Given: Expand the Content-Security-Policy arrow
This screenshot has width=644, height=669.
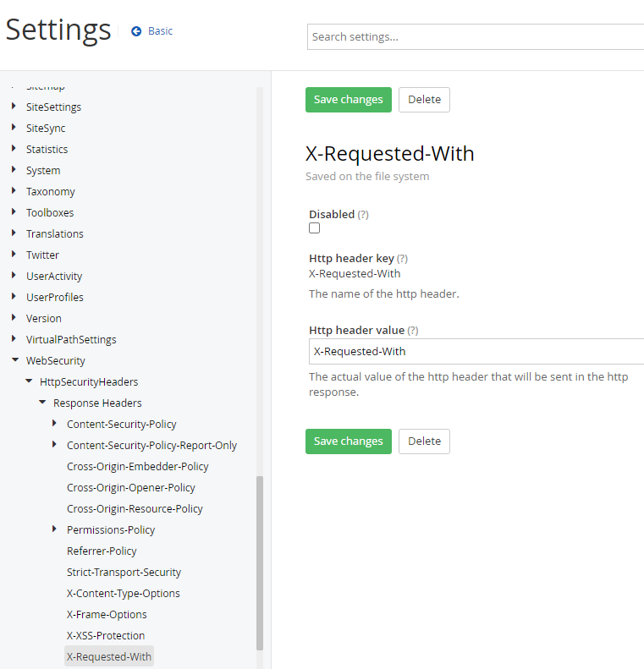Looking at the screenshot, I should pos(54,423).
